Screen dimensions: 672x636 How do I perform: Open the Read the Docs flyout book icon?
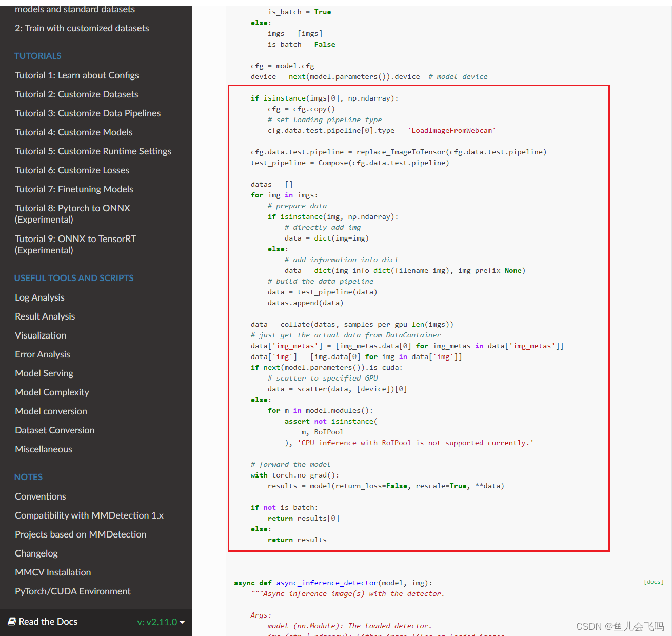[12, 622]
